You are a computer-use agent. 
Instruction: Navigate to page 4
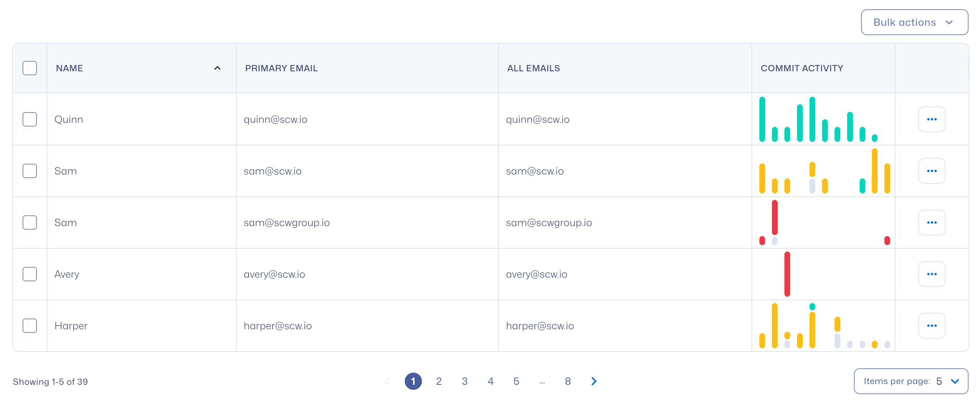pyautogui.click(x=490, y=381)
